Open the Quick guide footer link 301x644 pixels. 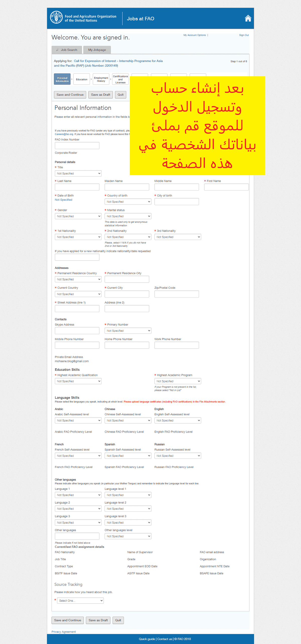[147, 639]
